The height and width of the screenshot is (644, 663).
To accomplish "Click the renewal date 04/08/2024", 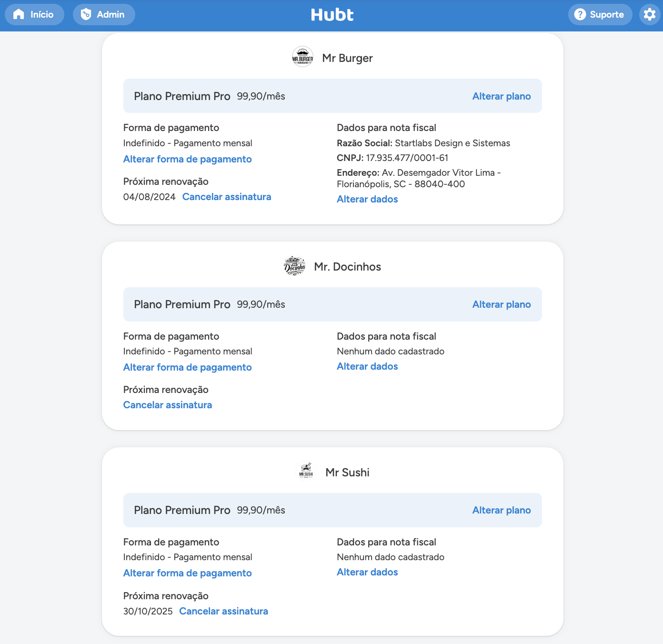I will click(150, 197).
